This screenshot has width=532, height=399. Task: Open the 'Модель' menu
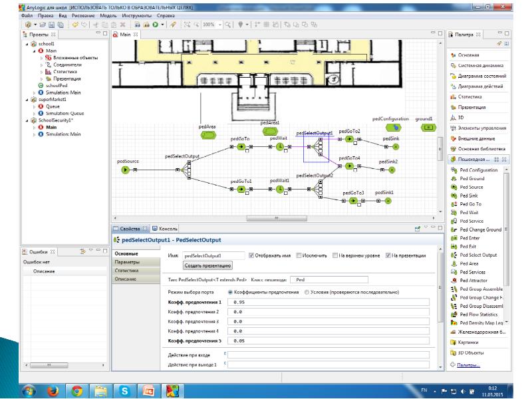(107, 15)
